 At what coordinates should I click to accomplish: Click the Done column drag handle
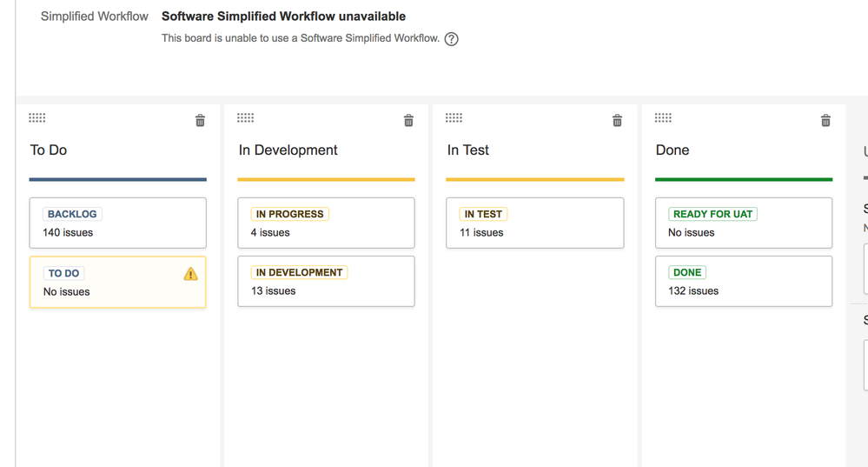point(663,118)
